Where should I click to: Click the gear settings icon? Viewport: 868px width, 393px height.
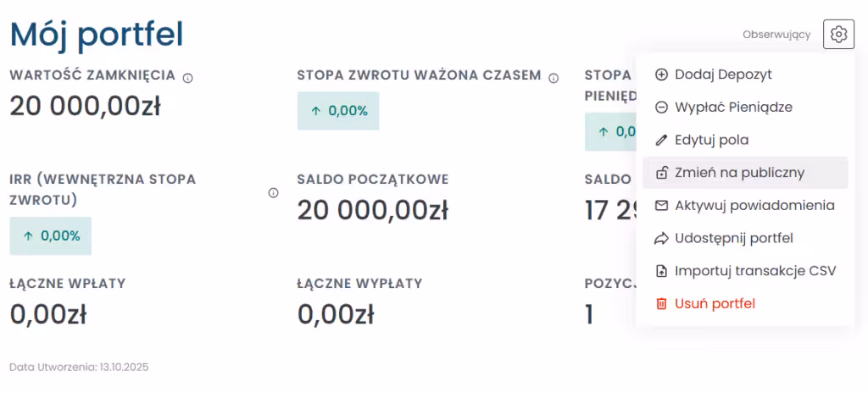pos(838,35)
